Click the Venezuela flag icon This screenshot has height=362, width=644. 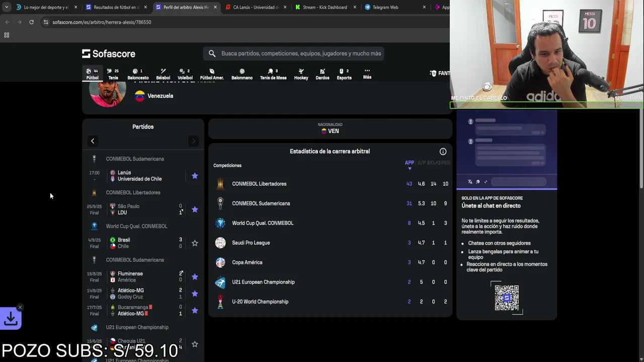140,96
